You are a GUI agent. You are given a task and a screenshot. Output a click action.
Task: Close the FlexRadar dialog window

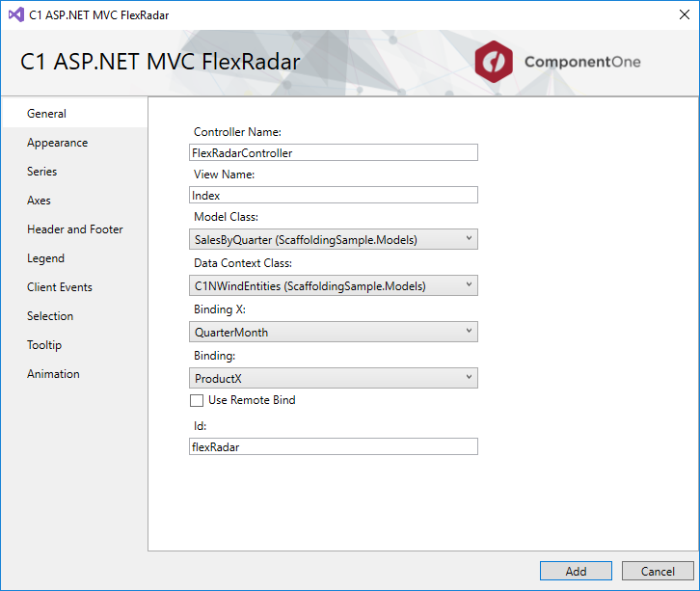click(684, 14)
